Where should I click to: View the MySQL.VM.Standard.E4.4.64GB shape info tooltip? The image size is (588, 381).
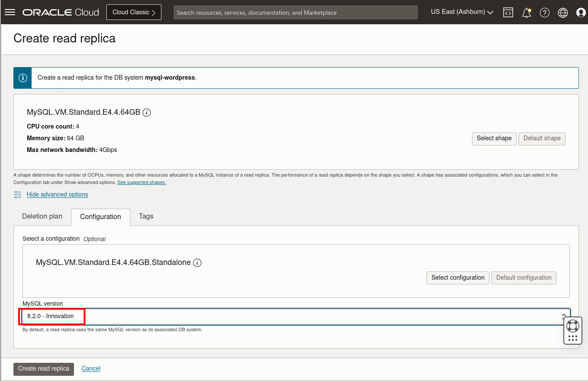pyautogui.click(x=146, y=112)
